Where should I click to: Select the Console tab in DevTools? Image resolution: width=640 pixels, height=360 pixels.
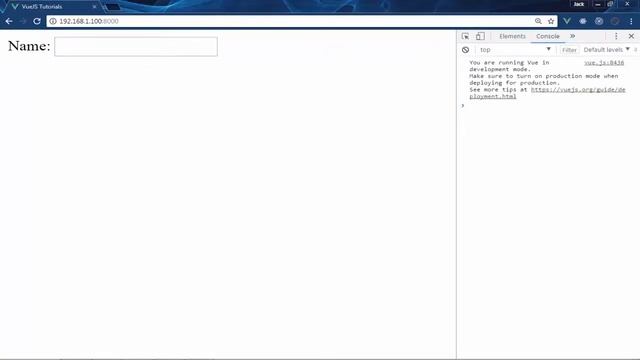click(548, 36)
